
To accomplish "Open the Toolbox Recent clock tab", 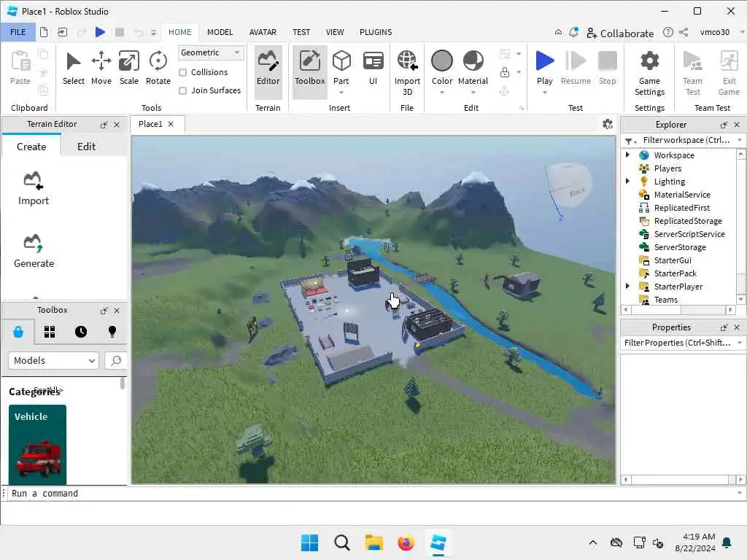I will (x=81, y=332).
